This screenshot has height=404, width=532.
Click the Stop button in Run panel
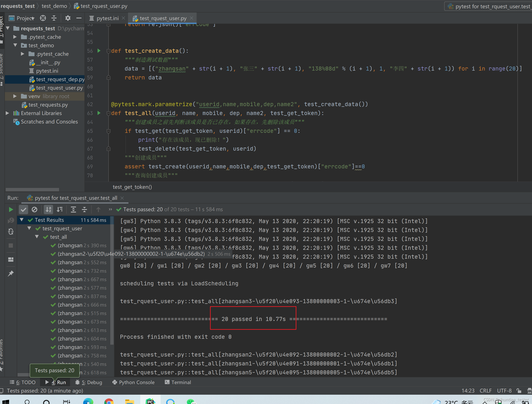pyautogui.click(x=11, y=246)
